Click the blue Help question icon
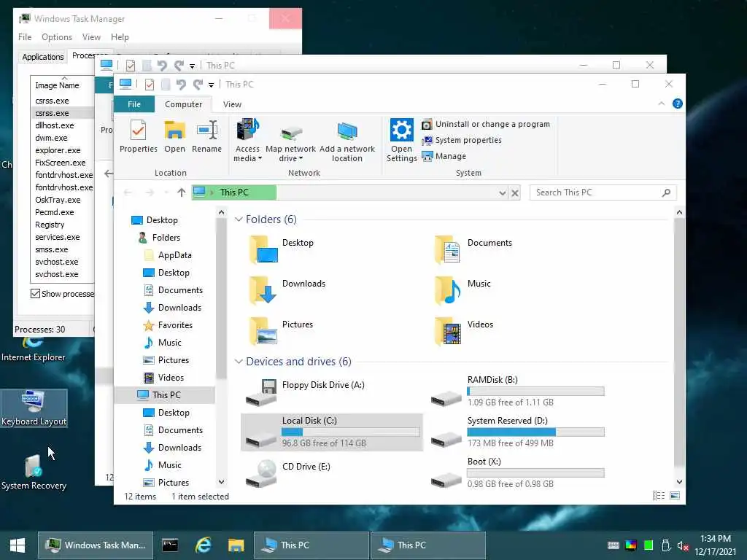The width and height of the screenshot is (747, 560). (x=677, y=104)
